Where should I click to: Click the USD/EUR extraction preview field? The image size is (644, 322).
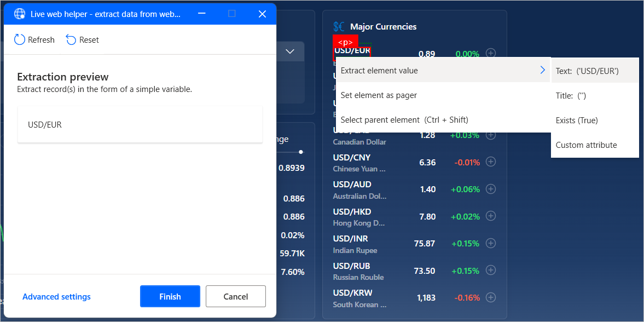[x=140, y=125]
